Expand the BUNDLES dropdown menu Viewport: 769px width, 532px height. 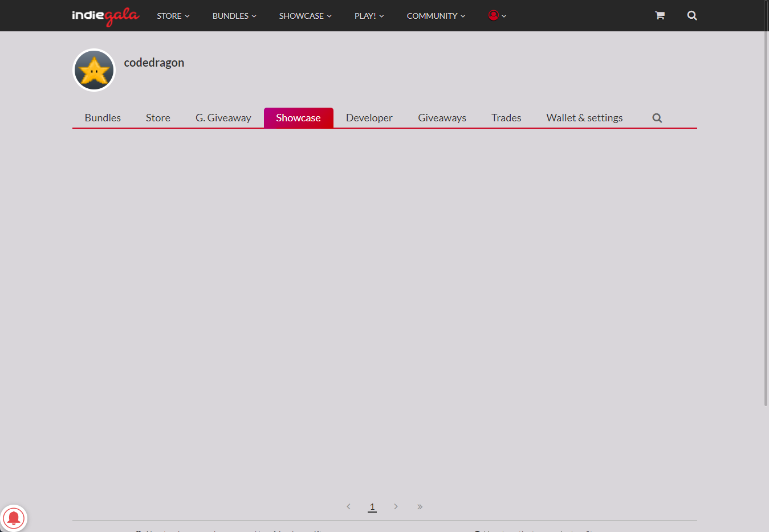coord(234,16)
